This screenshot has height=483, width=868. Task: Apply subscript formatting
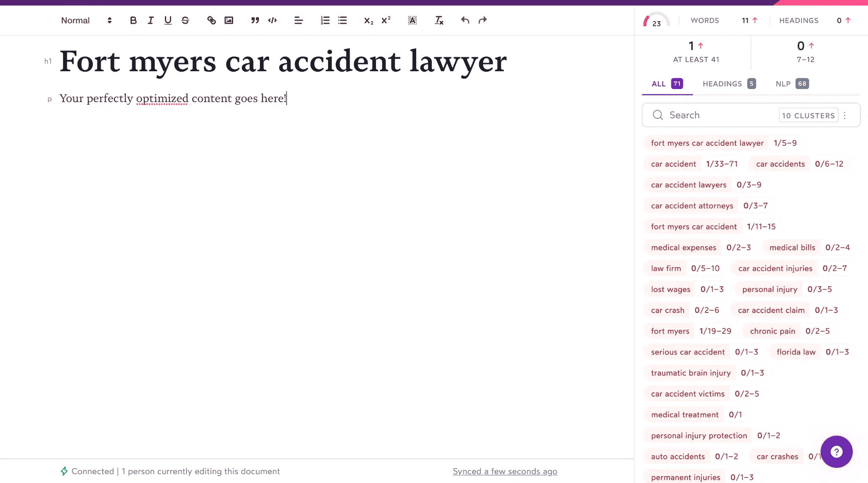[369, 20]
